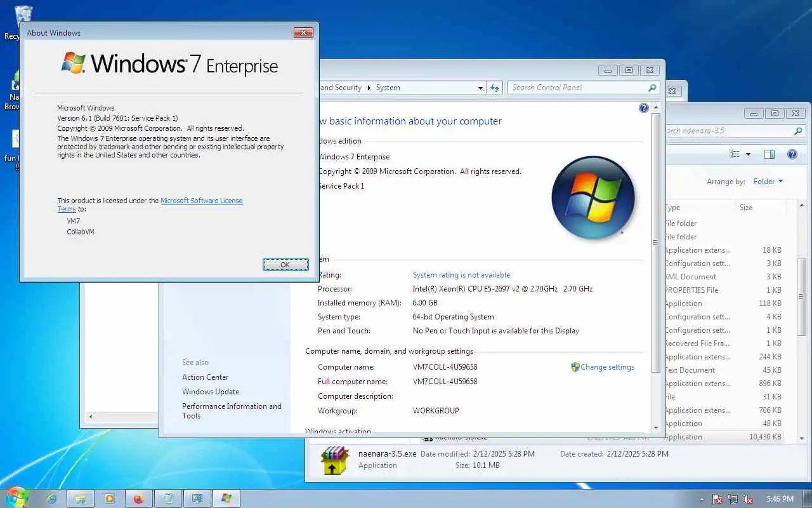Sort by the Size column header
The image size is (812, 508).
coord(760,208)
